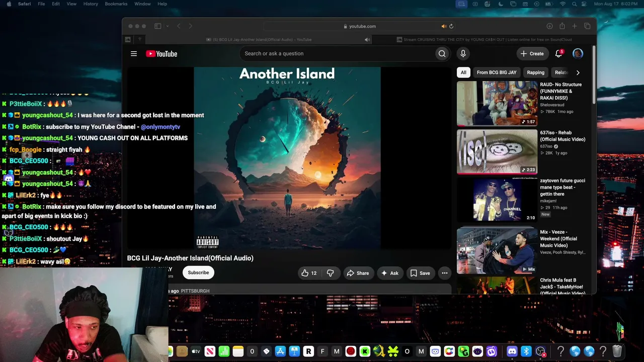644x362 pixels.
Task: Select the Rapping filter chip
Action: 535,72
